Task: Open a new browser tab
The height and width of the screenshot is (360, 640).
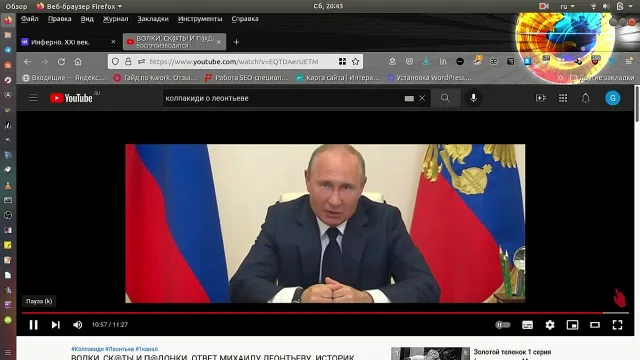Action: click(236, 42)
